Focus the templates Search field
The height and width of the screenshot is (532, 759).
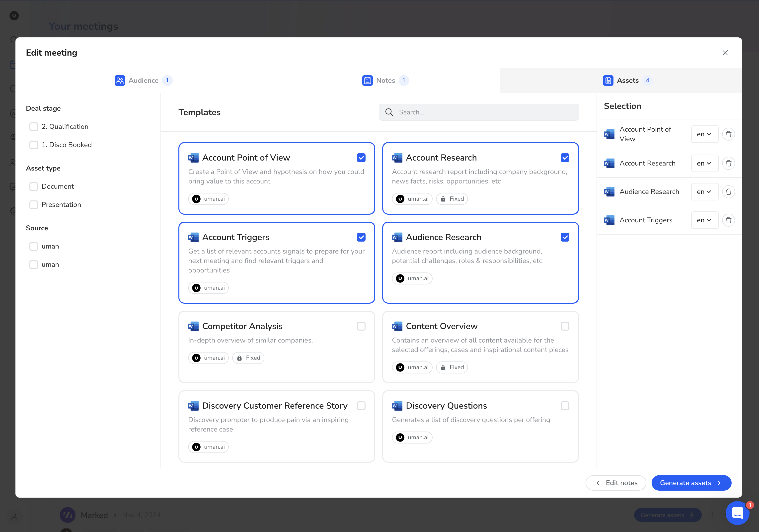tap(486, 112)
